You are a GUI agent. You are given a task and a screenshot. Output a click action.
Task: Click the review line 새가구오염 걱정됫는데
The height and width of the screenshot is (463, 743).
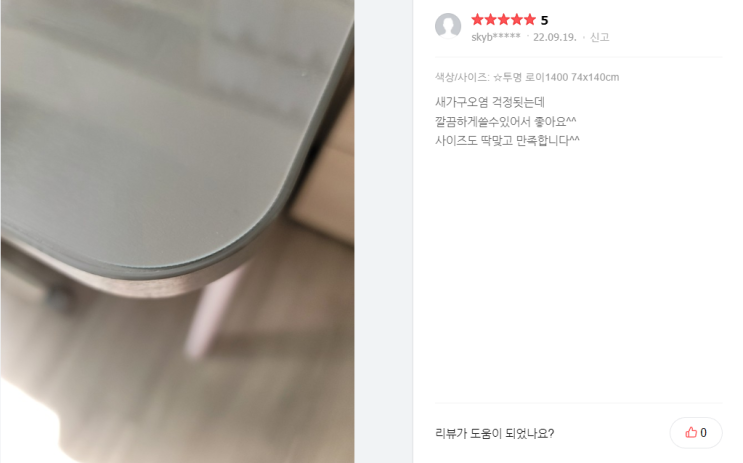coord(490,102)
